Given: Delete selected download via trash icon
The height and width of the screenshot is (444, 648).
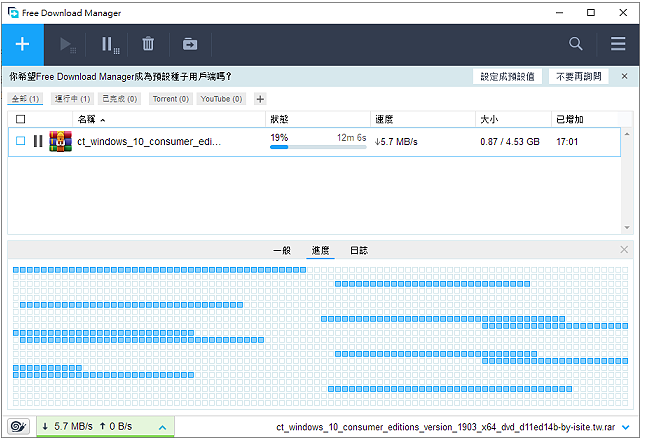Looking at the screenshot, I should point(148,44).
